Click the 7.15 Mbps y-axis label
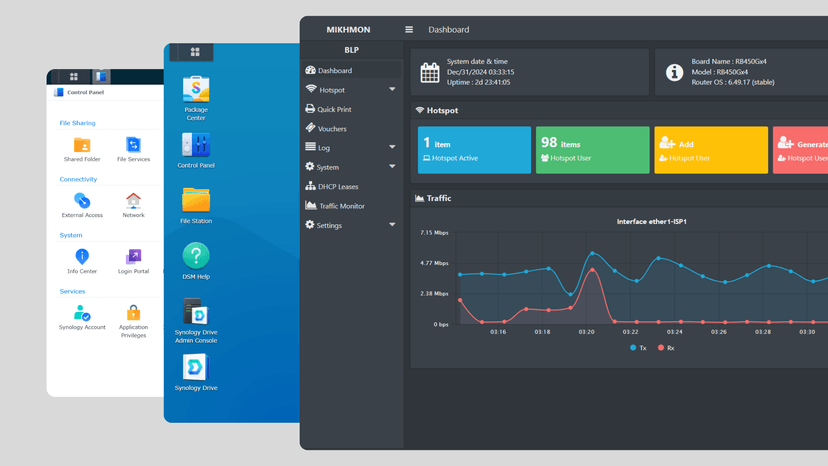Image resolution: width=828 pixels, height=466 pixels. click(x=434, y=232)
